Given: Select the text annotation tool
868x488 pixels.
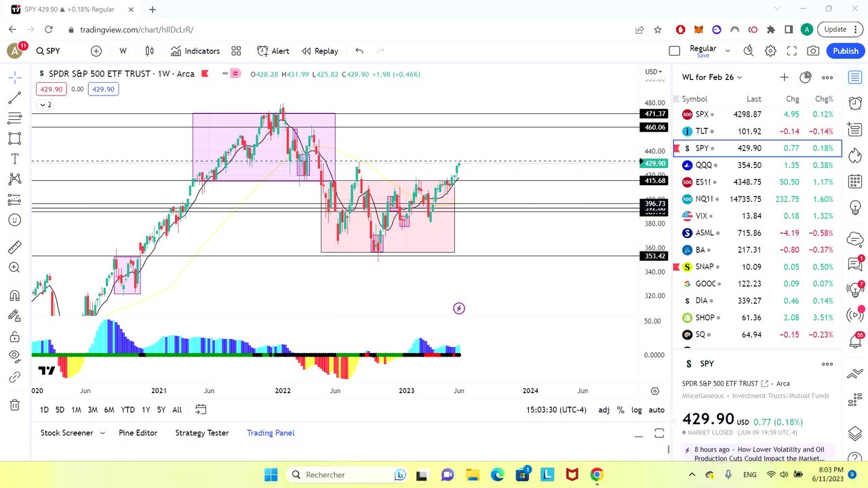Looking at the screenshot, I should click(14, 159).
